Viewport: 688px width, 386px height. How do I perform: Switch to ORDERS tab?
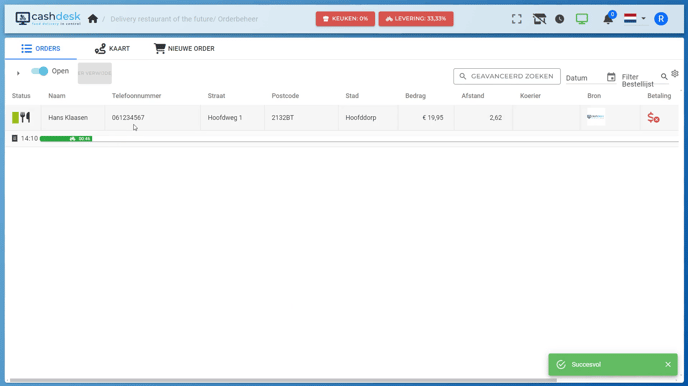41,49
